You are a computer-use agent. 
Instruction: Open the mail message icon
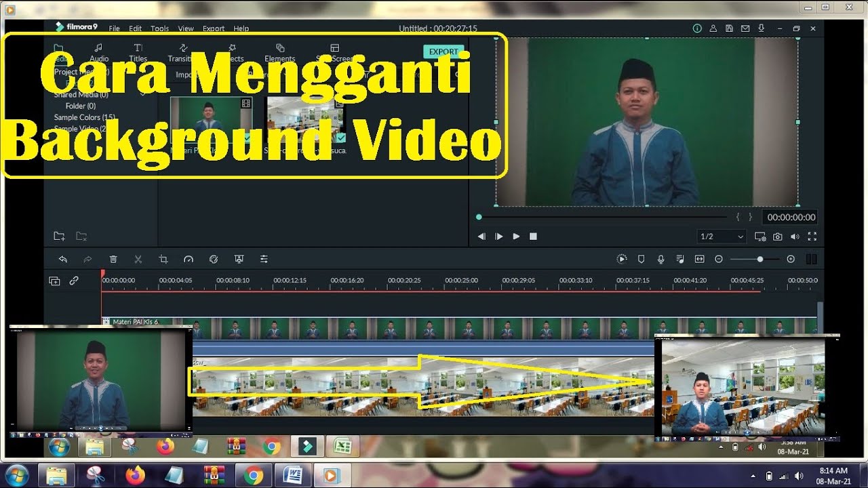point(745,28)
